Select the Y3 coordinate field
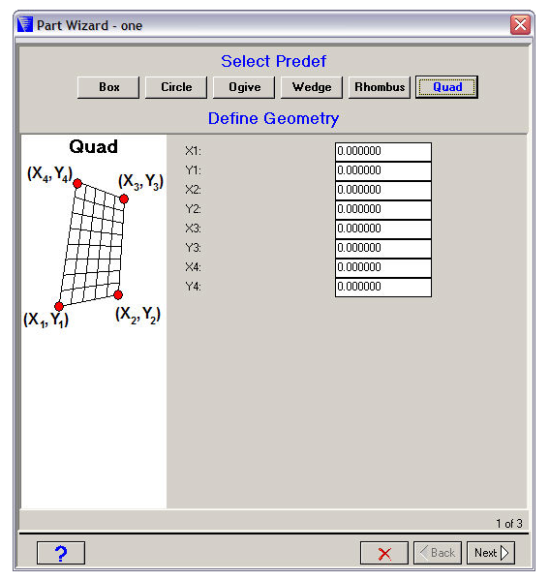Viewport: 550px width, 580px height. tap(383, 248)
